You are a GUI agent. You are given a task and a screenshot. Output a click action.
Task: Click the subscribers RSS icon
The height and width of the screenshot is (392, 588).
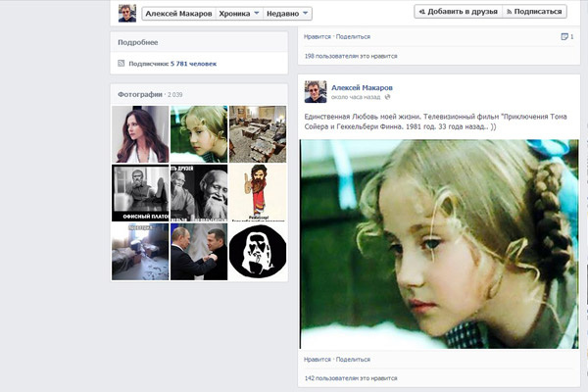point(122,63)
